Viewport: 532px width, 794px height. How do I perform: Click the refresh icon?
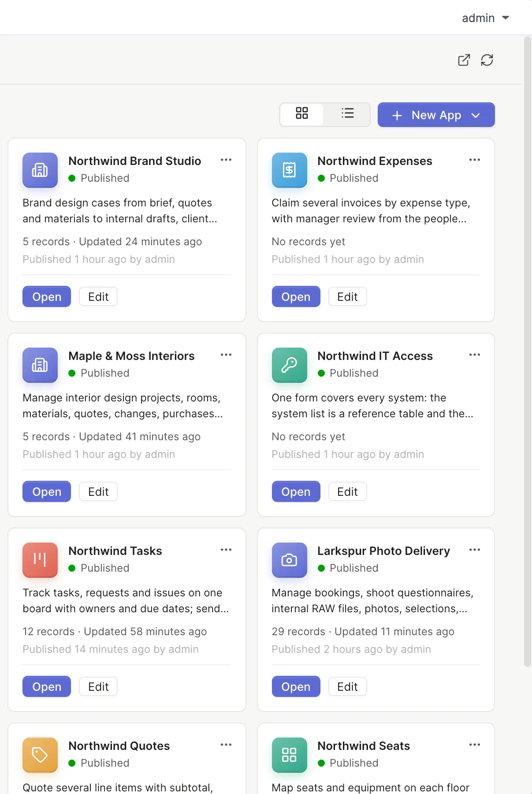coord(487,60)
